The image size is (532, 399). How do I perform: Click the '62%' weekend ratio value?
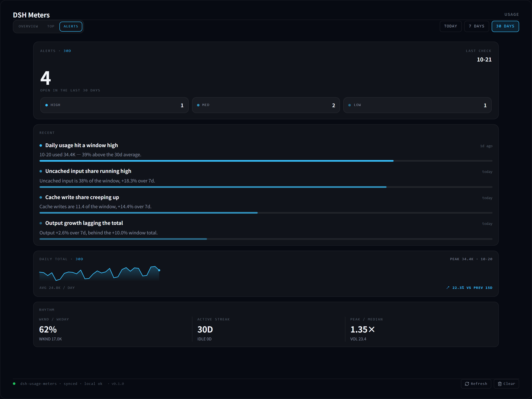click(x=48, y=330)
